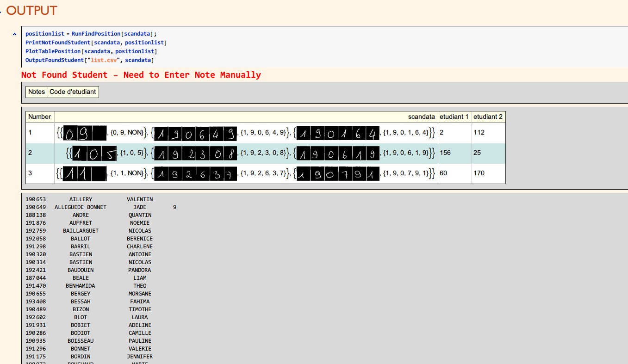Click the BAILLARGUET NICOLAS row
This screenshot has height=364, width=628.
click(89, 231)
